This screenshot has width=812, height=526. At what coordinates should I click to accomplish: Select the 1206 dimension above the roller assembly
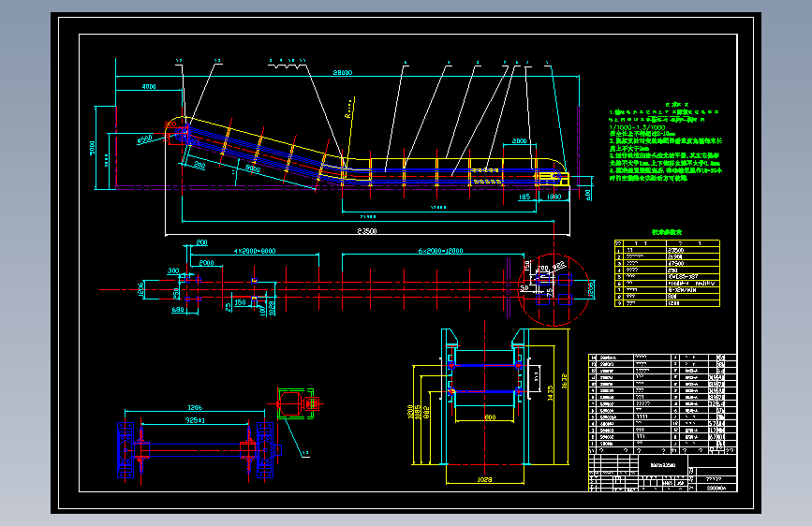click(x=195, y=408)
